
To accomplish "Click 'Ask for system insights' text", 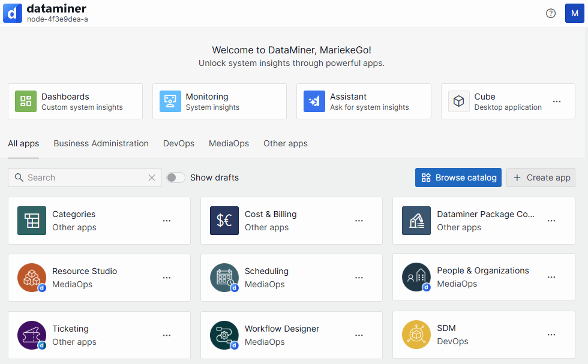I will click(370, 107).
